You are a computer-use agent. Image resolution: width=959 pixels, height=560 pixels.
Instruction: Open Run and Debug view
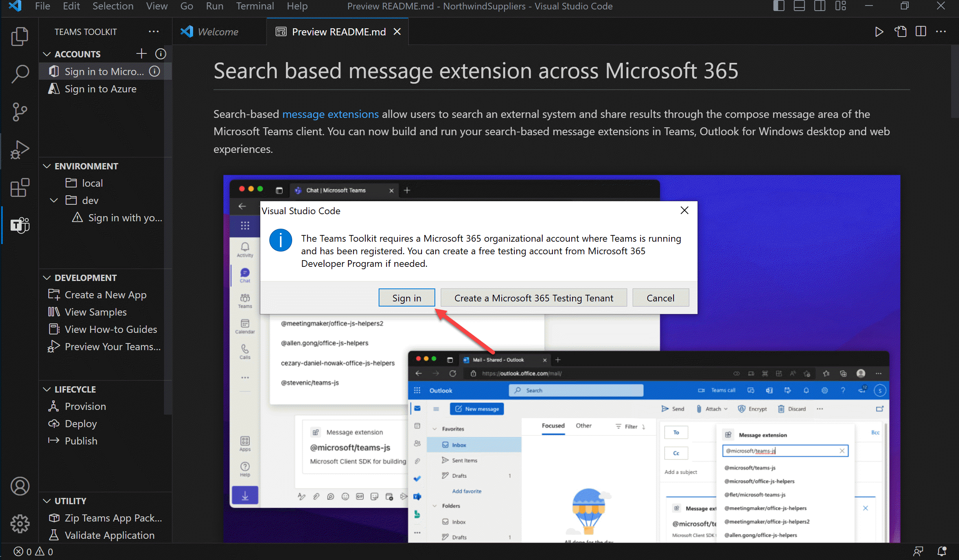pyautogui.click(x=20, y=150)
